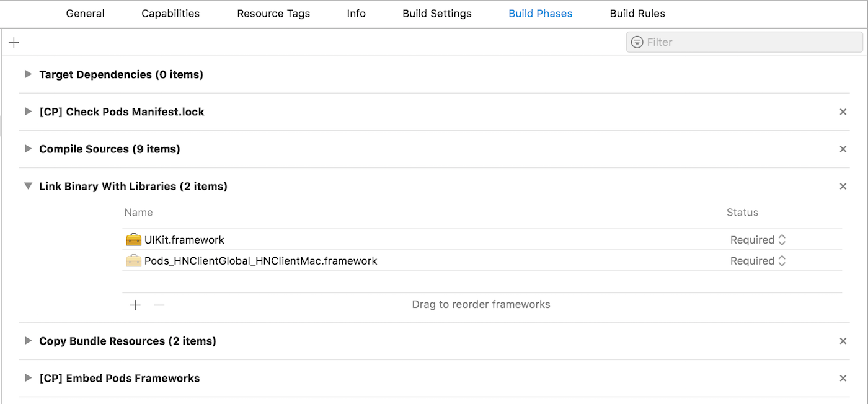The height and width of the screenshot is (404, 868).
Task: Switch to the Build Settings tab
Action: point(437,14)
